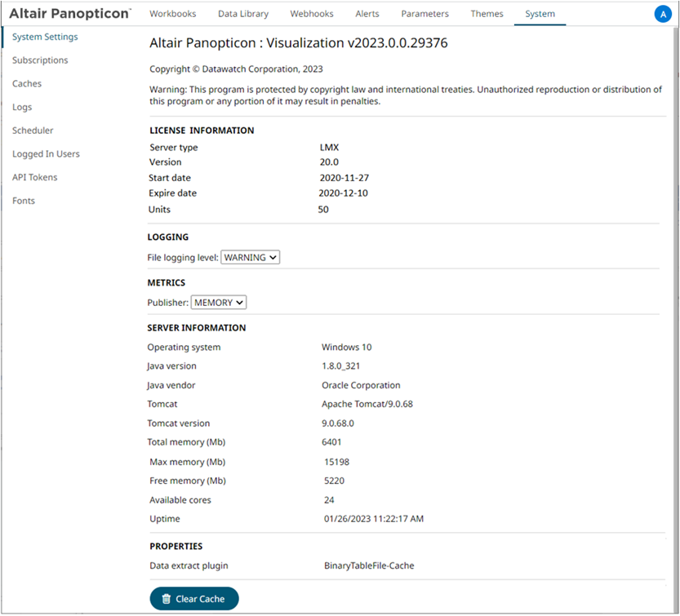Open Subscriptions in the sidebar
Screen dimensions: 680x616
(x=39, y=60)
